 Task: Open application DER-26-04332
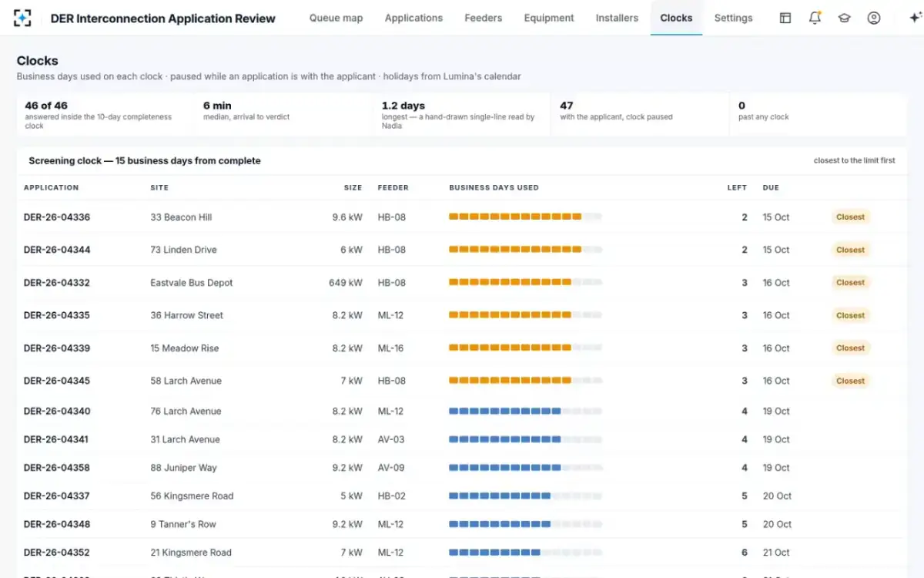[x=57, y=283]
